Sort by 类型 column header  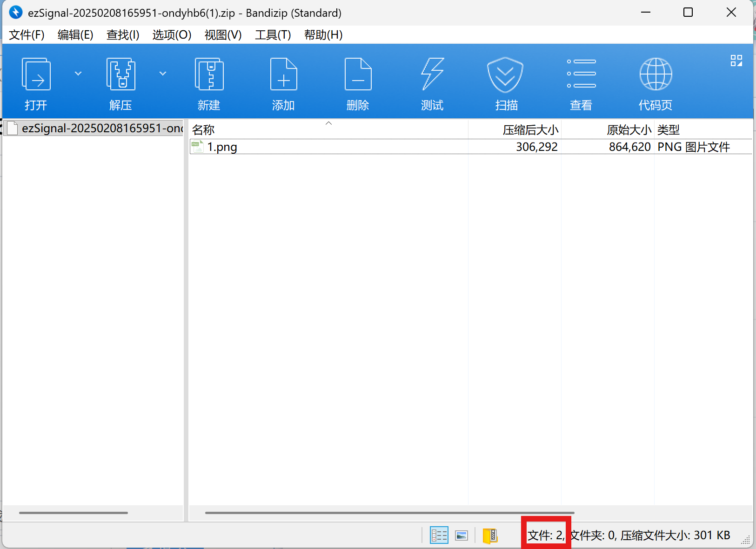(x=703, y=129)
